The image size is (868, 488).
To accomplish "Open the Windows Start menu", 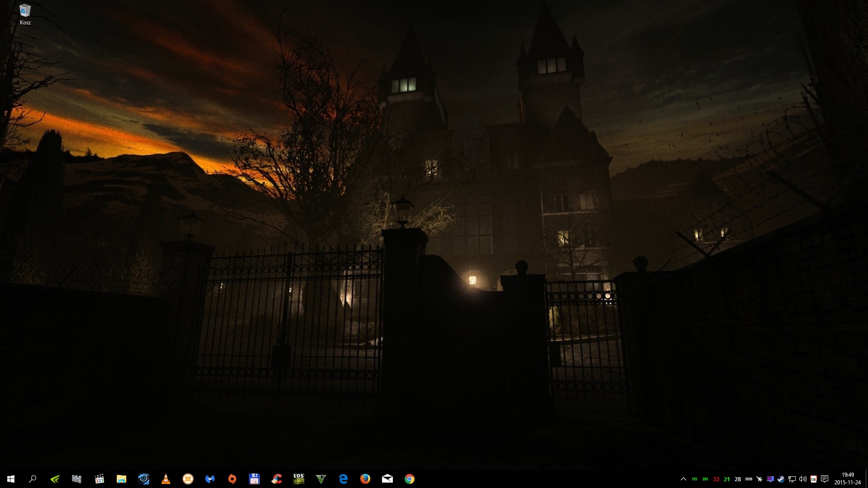I will [11, 479].
